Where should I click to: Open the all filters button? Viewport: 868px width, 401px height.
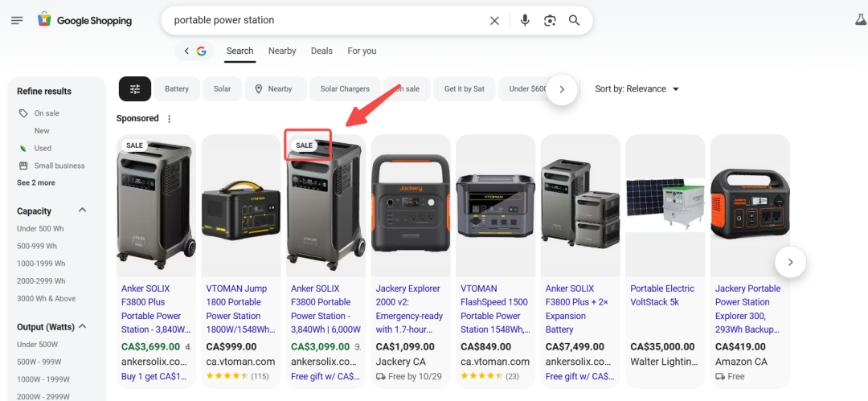135,89
